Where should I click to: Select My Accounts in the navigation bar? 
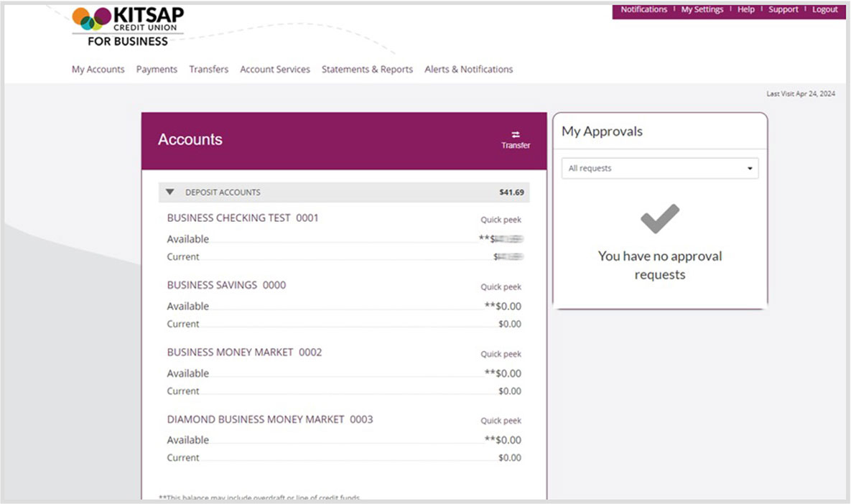(98, 69)
